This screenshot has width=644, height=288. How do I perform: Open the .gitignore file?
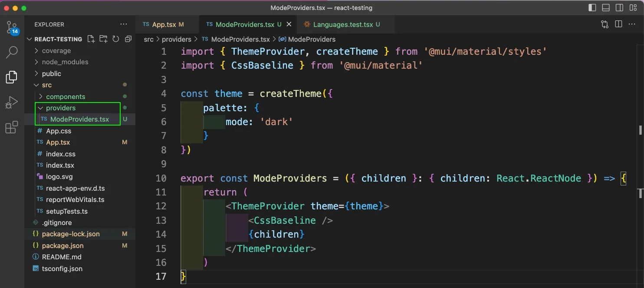pyautogui.click(x=57, y=223)
